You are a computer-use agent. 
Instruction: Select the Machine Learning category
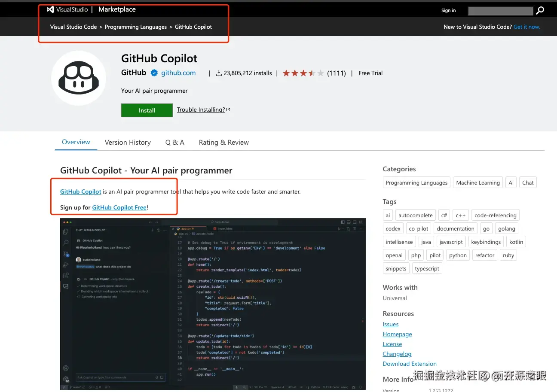point(478,182)
